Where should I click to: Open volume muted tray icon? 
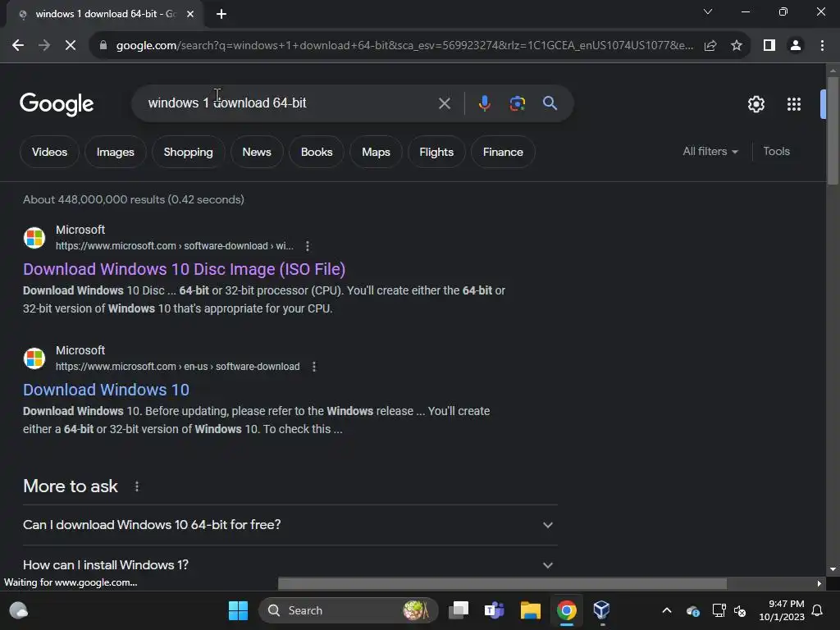tap(740, 610)
